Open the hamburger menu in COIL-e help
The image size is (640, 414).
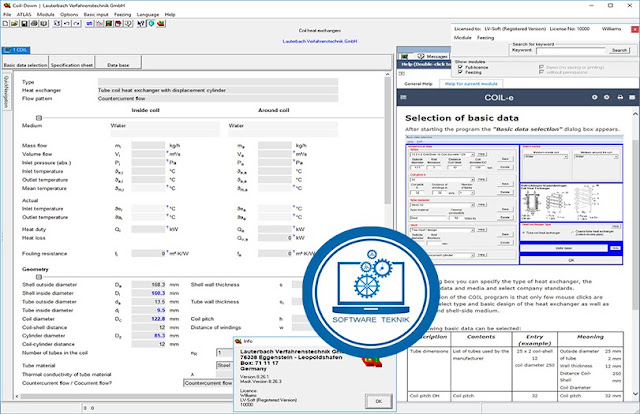point(404,97)
